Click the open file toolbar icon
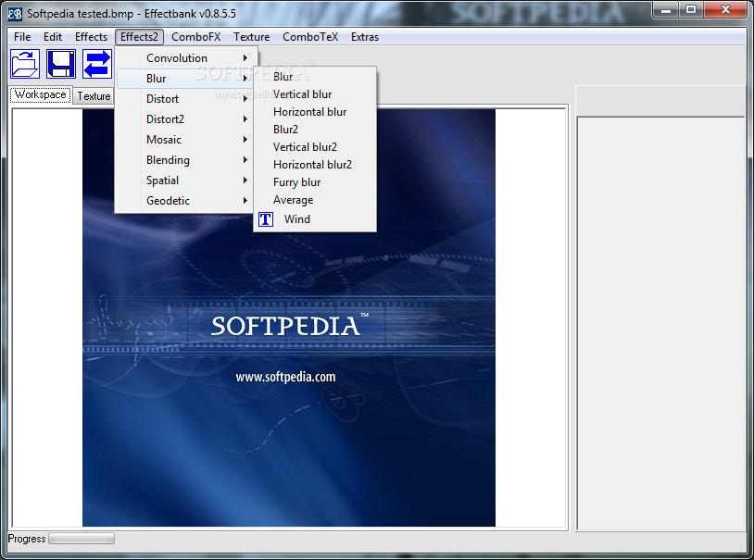The image size is (754, 560). coord(25,64)
